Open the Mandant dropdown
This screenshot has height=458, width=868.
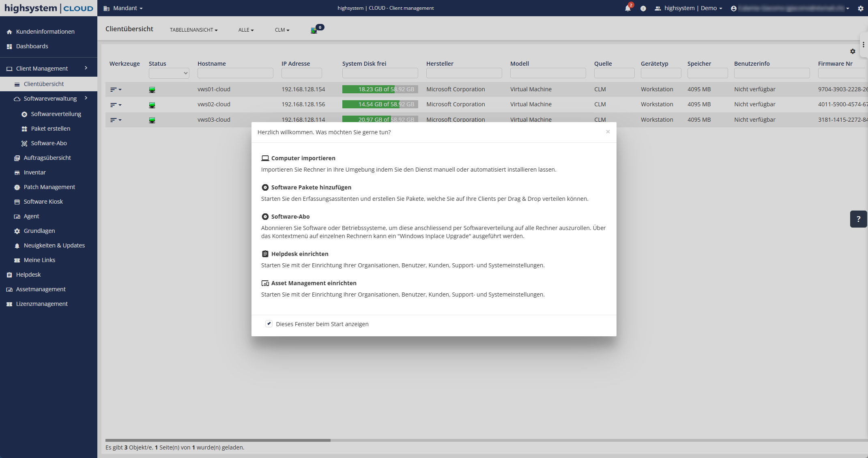123,8
